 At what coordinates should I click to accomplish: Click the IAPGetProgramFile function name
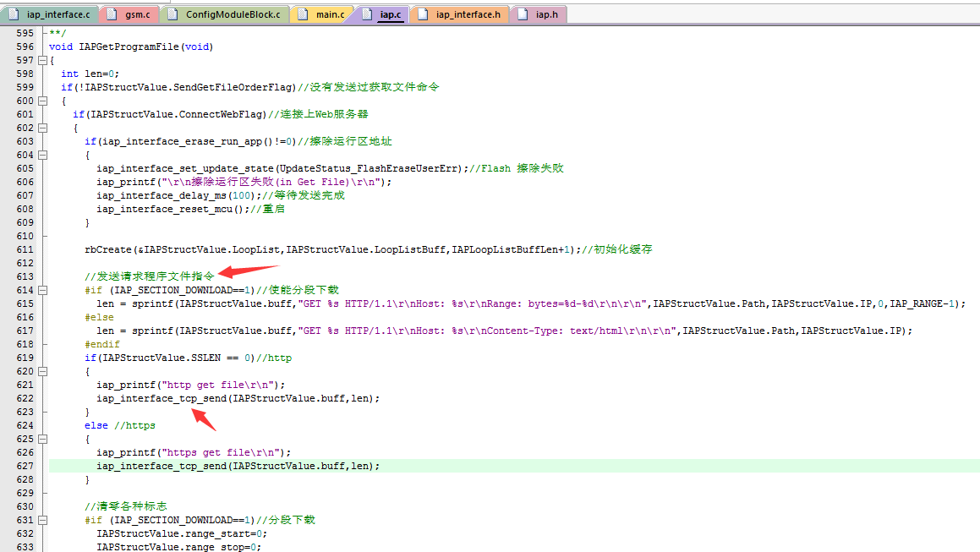click(x=129, y=46)
